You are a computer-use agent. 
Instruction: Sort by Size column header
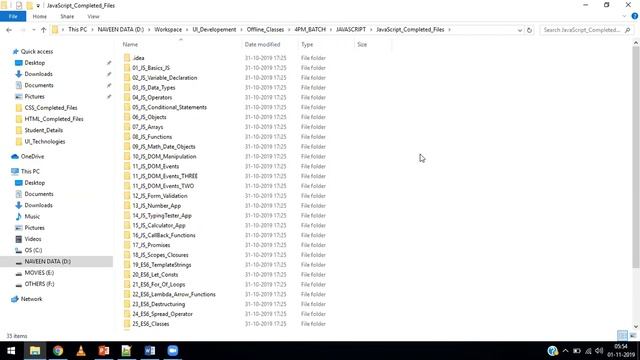coord(362,44)
